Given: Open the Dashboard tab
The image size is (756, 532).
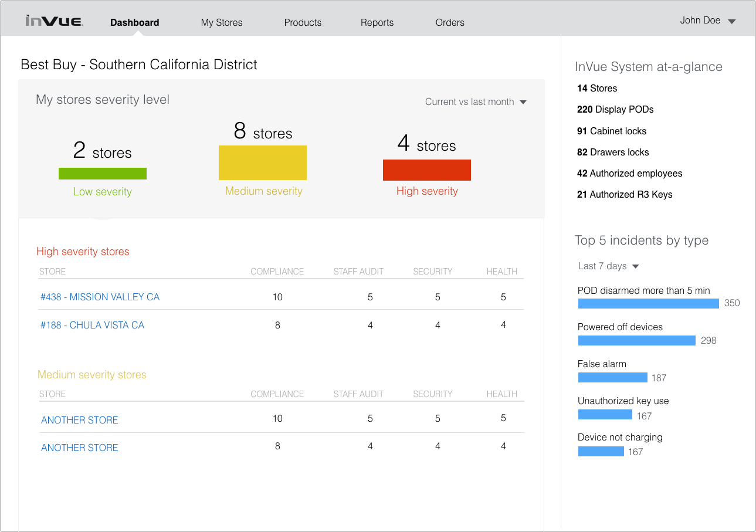Looking at the screenshot, I should [x=135, y=22].
